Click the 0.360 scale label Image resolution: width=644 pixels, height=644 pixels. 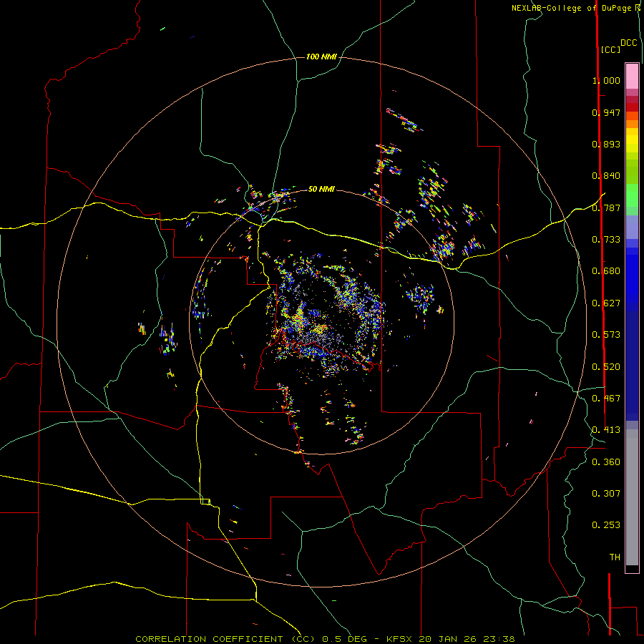coord(606,462)
